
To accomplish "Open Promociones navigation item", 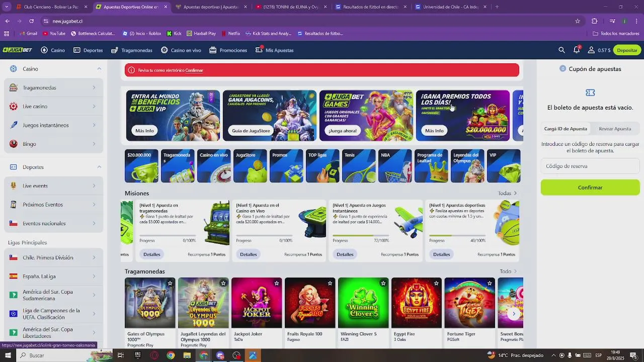I will pos(228,50).
